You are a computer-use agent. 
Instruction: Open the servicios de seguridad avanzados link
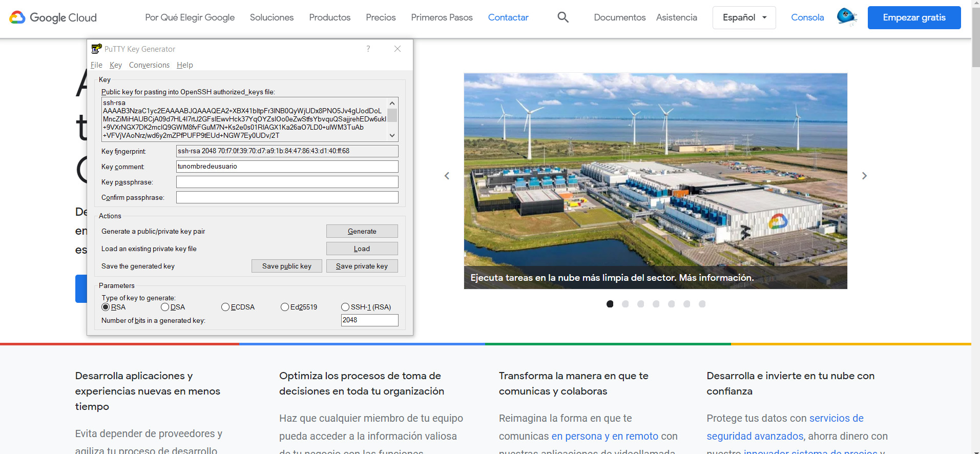coord(785,427)
